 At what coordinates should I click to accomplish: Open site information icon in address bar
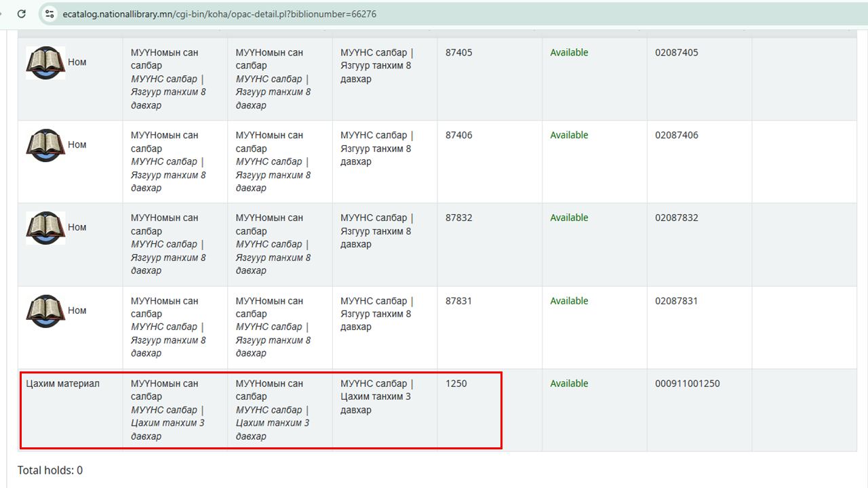click(50, 14)
